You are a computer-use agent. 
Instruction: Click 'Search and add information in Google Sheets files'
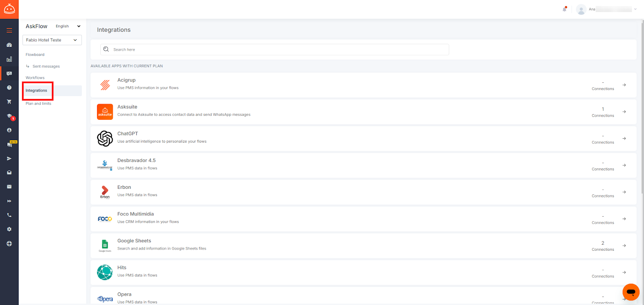(162, 249)
